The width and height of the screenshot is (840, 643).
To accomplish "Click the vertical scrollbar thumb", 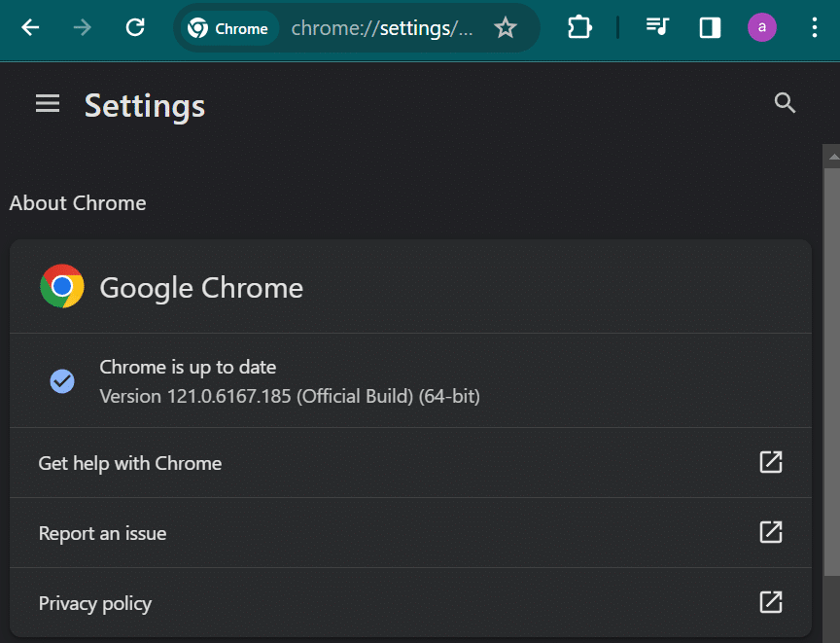I will click(x=832, y=373).
